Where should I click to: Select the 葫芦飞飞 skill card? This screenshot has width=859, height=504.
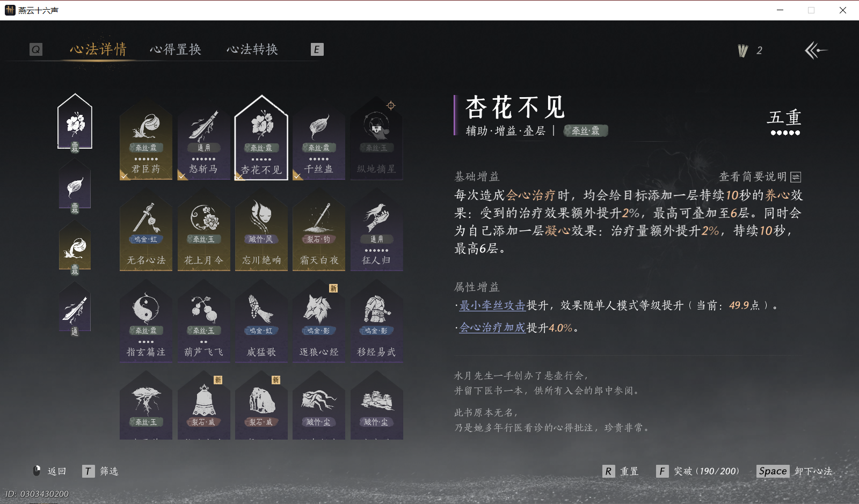tap(203, 321)
